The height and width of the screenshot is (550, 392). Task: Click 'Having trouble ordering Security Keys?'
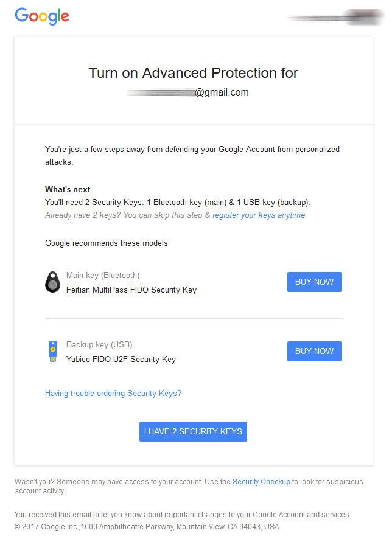pyautogui.click(x=113, y=393)
